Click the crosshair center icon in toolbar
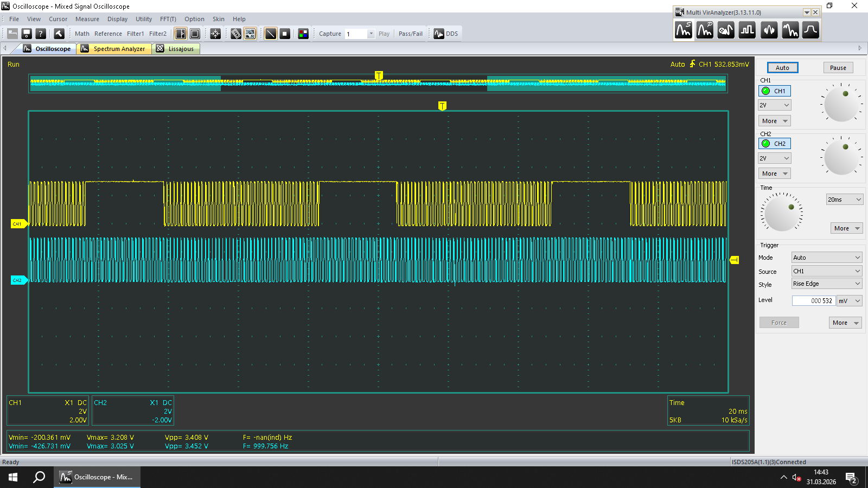Image resolution: width=868 pixels, height=488 pixels. (x=215, y=34)
